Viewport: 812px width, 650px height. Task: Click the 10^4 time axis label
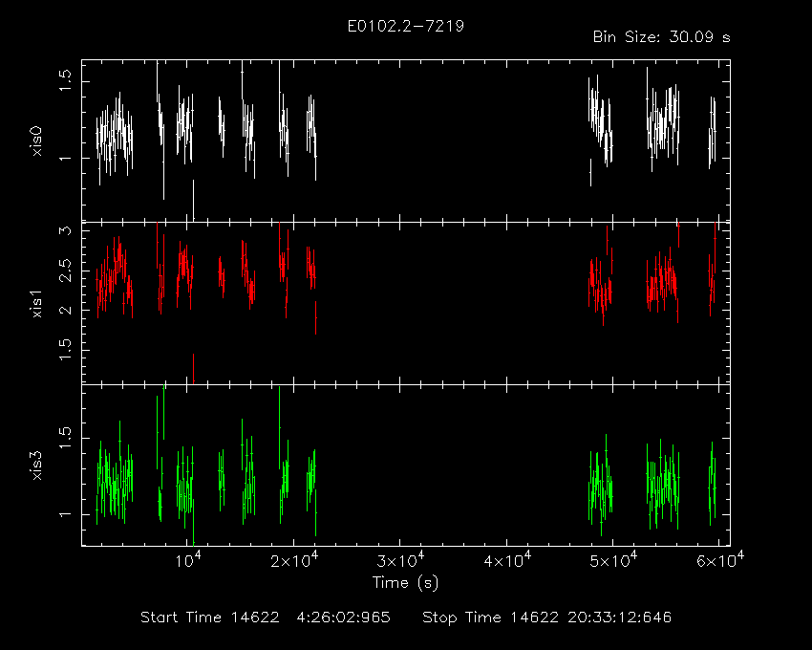[187, 560]
